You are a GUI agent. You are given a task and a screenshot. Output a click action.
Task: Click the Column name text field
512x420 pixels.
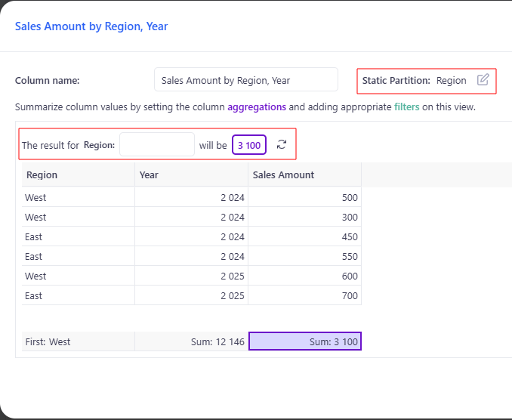[245, 80]
